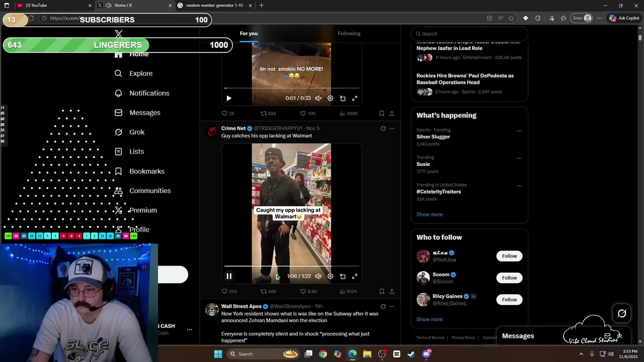Follow the @NotUlxa account
This screenshot has height=362, width=644.
coord(509,256)
